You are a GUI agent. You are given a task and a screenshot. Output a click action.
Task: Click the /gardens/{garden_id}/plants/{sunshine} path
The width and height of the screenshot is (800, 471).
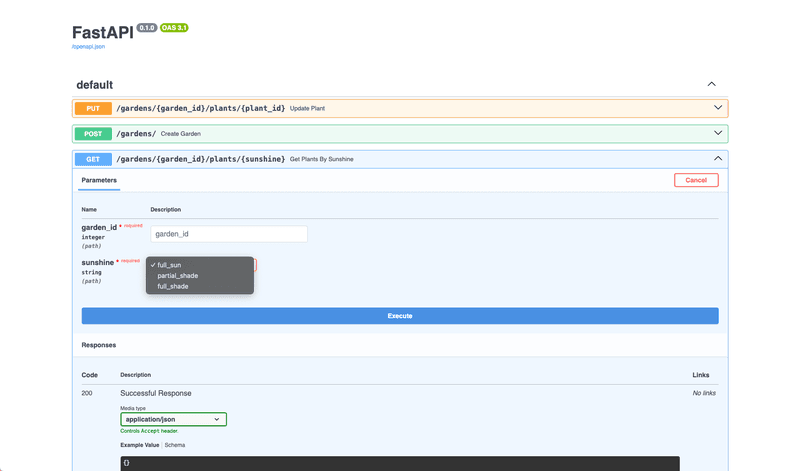click(201, 159)
